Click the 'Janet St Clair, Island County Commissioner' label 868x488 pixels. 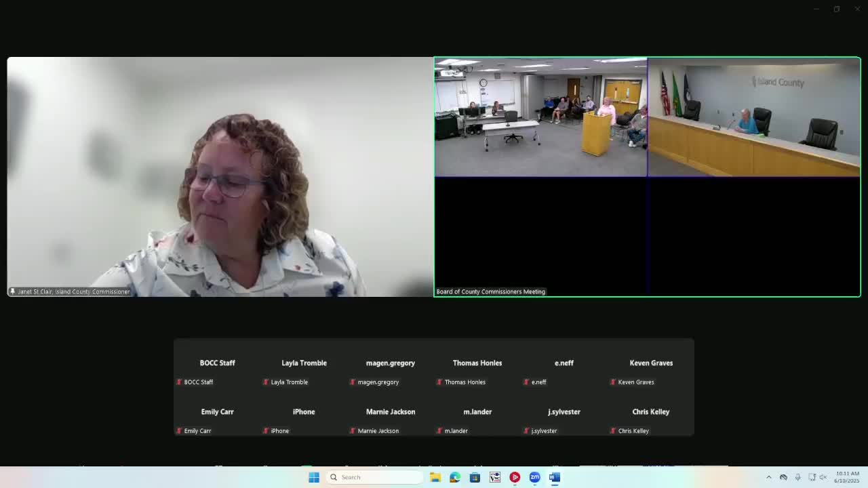(74, 291)
